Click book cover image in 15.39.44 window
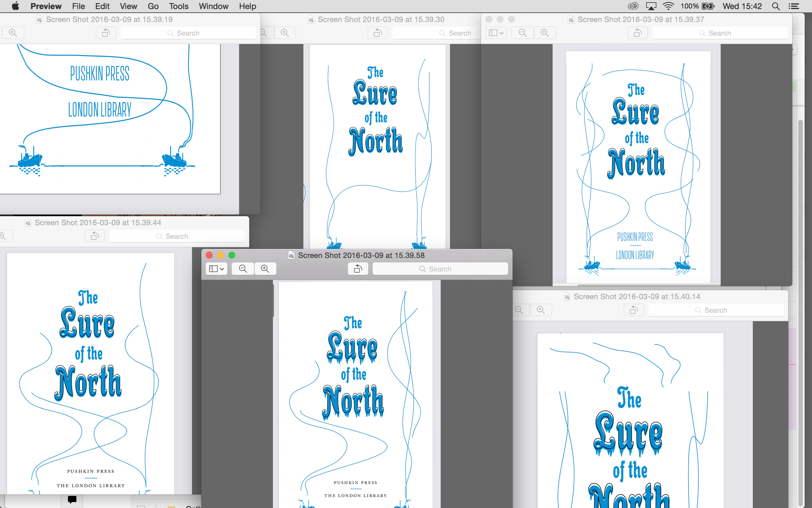The width and height of the screenshot is (812, 508). (90, 373)
